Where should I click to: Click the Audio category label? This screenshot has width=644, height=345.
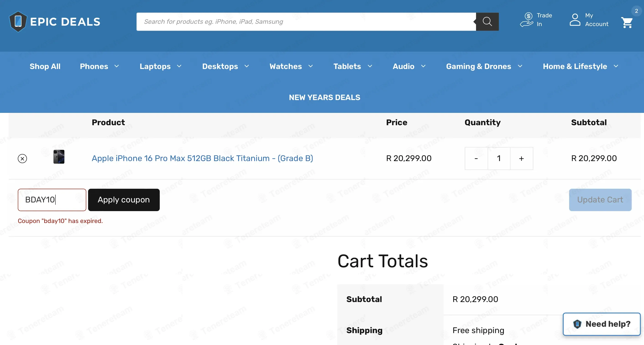(403, 66)
